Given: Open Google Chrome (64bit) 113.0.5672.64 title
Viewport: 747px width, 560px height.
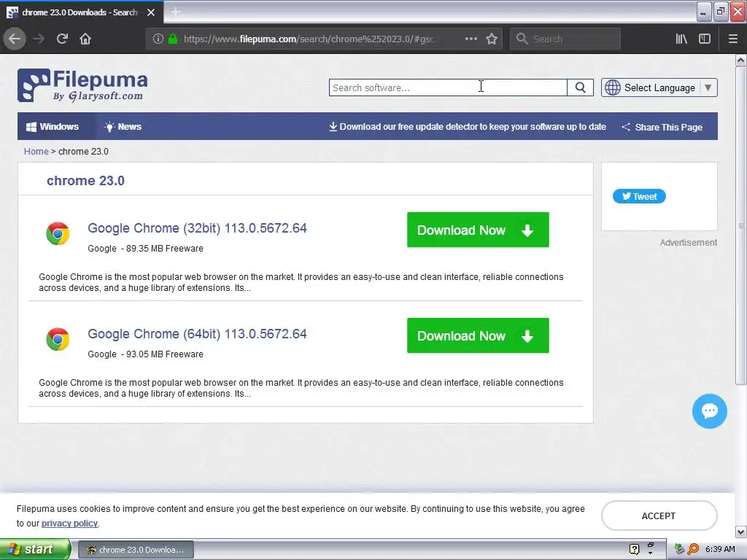Looking at the screenshot, I should pos(197,334).
